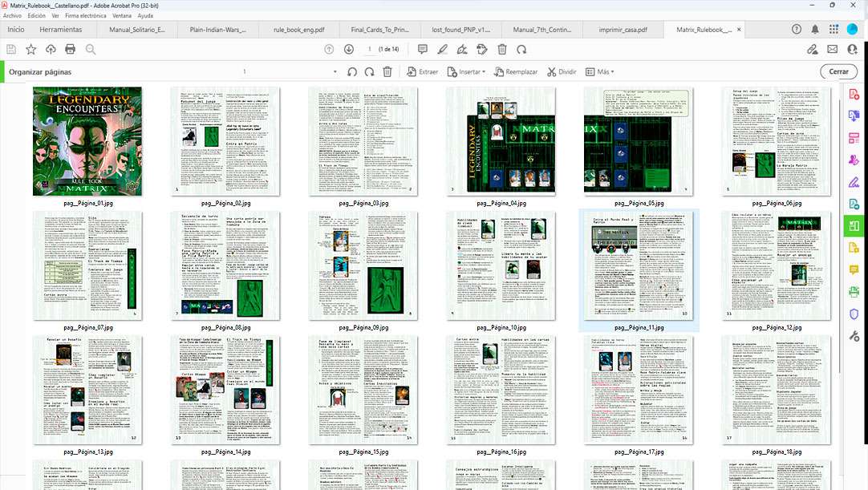Select page thumbnail pag__Página_11.jpg

[639, 266]
